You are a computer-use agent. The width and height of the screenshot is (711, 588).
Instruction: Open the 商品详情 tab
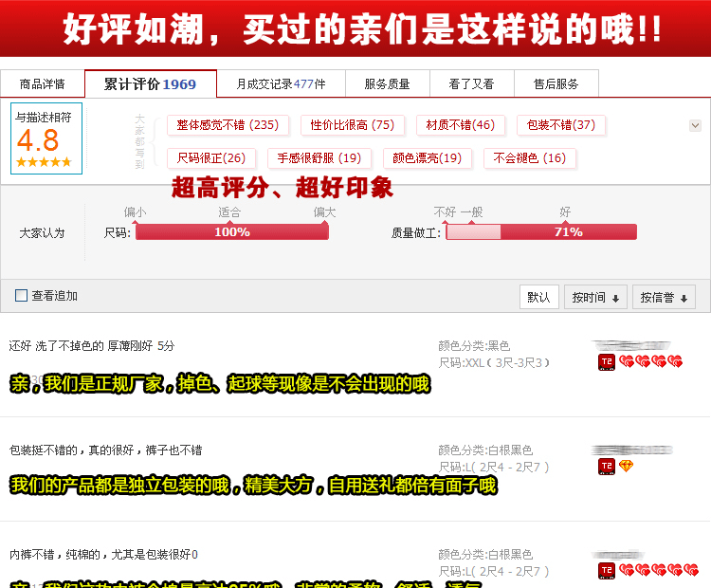[x=42, y=84]
